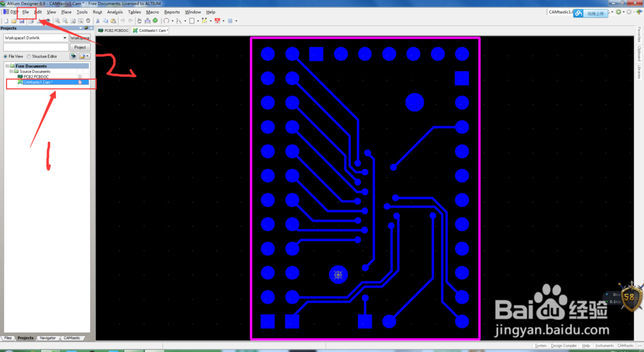Select the File View radio button
This screenshot has height=352, width=644.
tap(5, 56)
